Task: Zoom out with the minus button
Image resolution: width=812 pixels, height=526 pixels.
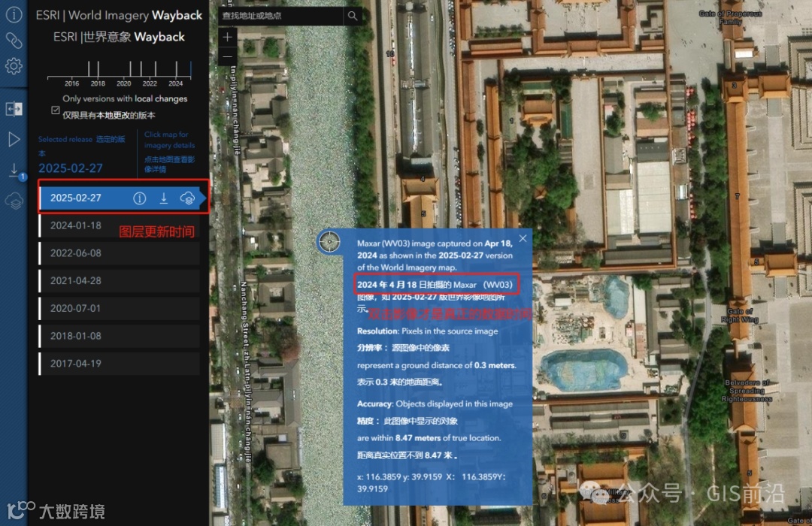Action: (227, 56)
